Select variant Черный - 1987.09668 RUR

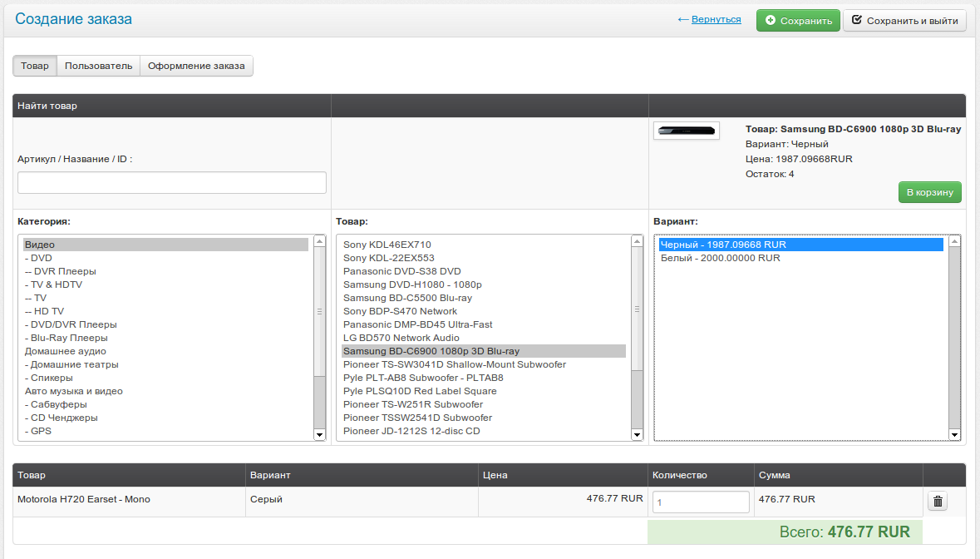801,245
